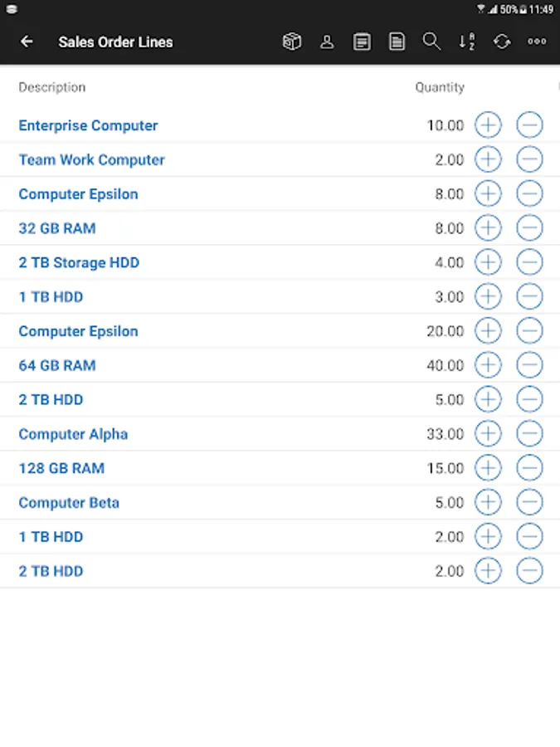Open the three-dot overflow menu
Viewport: 560px width, 747px height.
[537, 41]
